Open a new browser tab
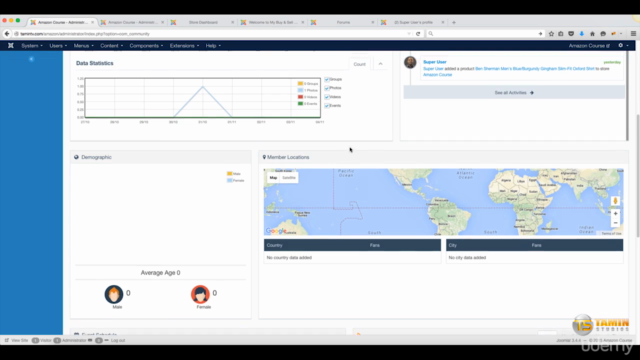 tap(454, 22)
